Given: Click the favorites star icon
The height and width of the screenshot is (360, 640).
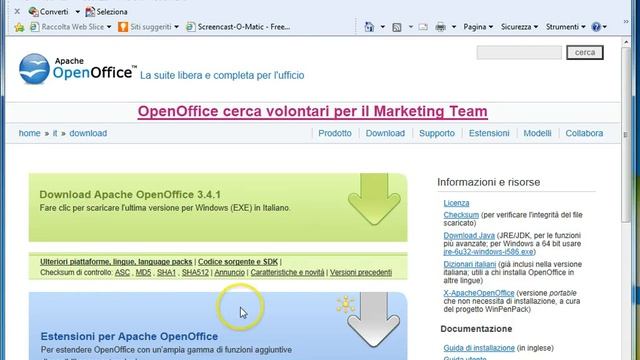Looking at the screenshot, I should (19, 27).
